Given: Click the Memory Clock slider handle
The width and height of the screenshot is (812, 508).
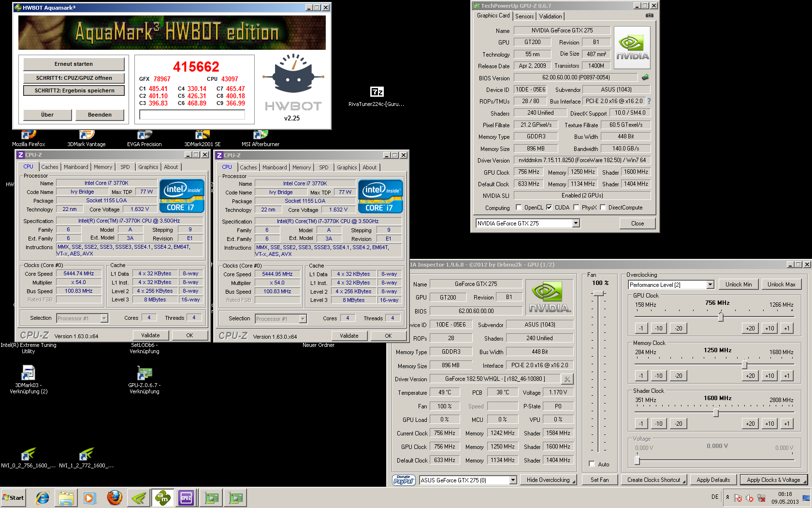Looking at the screenshot, I should click(744, 364).
